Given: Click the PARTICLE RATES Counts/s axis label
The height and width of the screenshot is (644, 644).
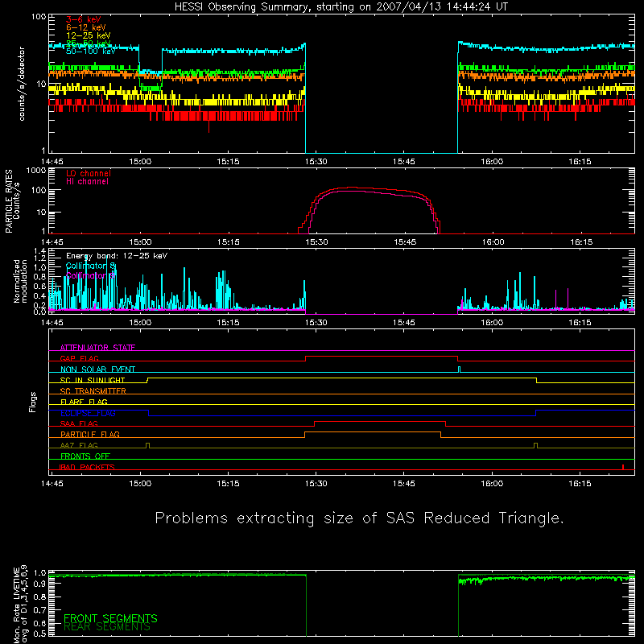Looking at the screenshot, I should coord(12,201).
